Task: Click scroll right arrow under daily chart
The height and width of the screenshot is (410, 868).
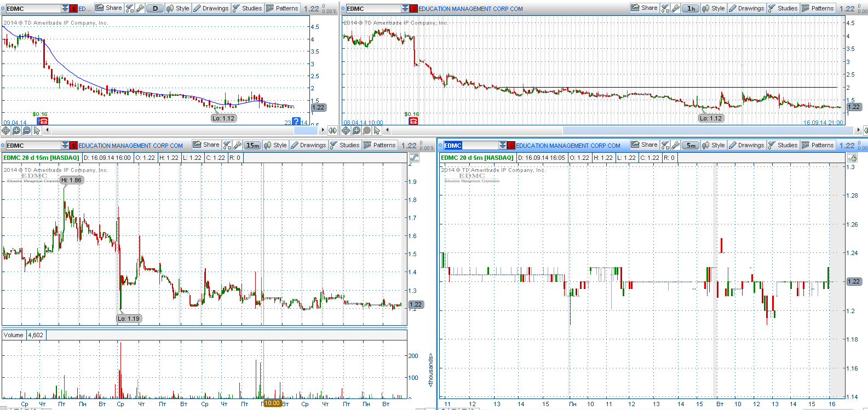Action: tap(323, 130)
